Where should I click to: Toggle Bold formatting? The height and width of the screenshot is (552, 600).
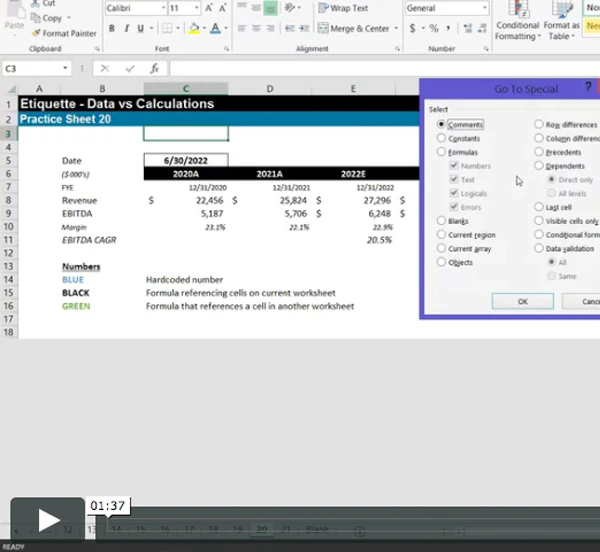click(x=112, y=28)
